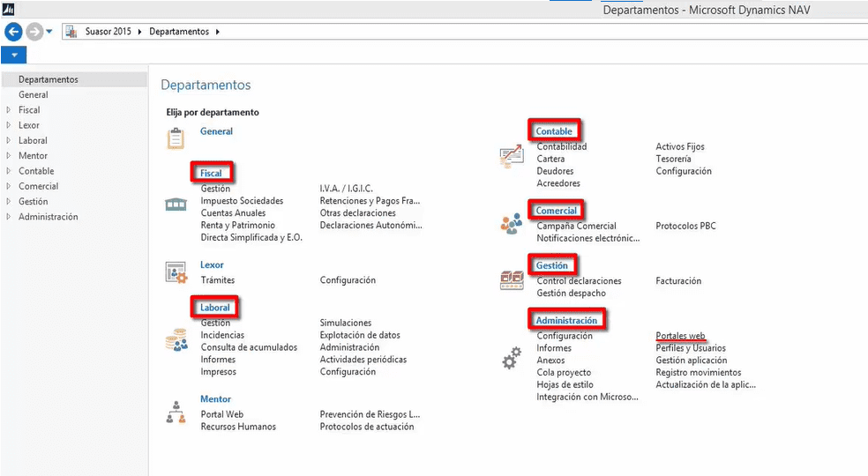Open Campaña Comercial link
The width and height of the screenshot is (868, 476).
(576, 226)
